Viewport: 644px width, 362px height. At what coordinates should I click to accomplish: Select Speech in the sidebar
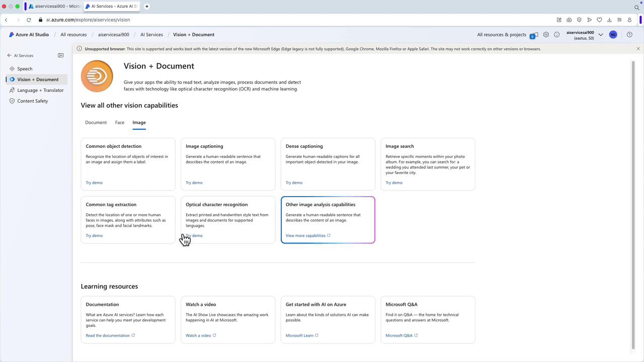pos(25,69)
